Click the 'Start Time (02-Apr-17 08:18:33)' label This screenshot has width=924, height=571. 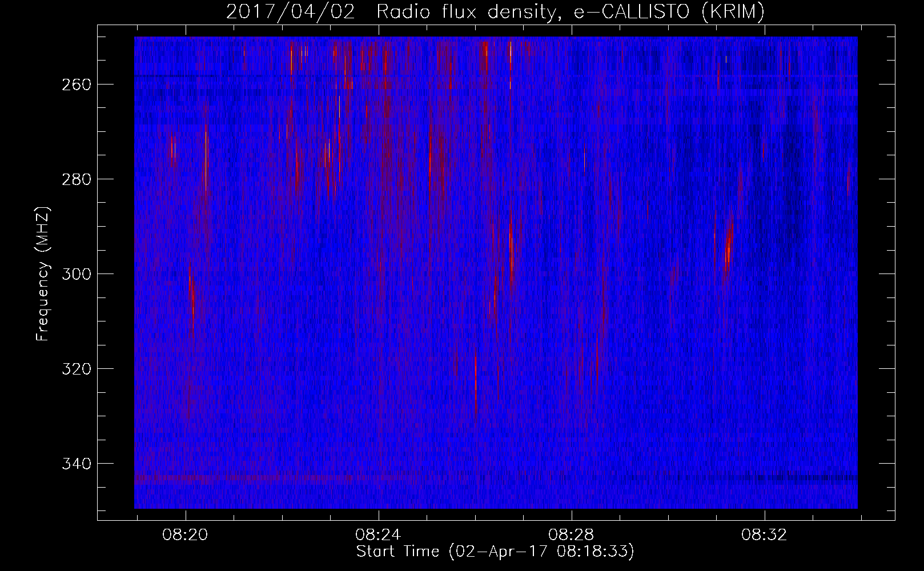coord(495,552)
